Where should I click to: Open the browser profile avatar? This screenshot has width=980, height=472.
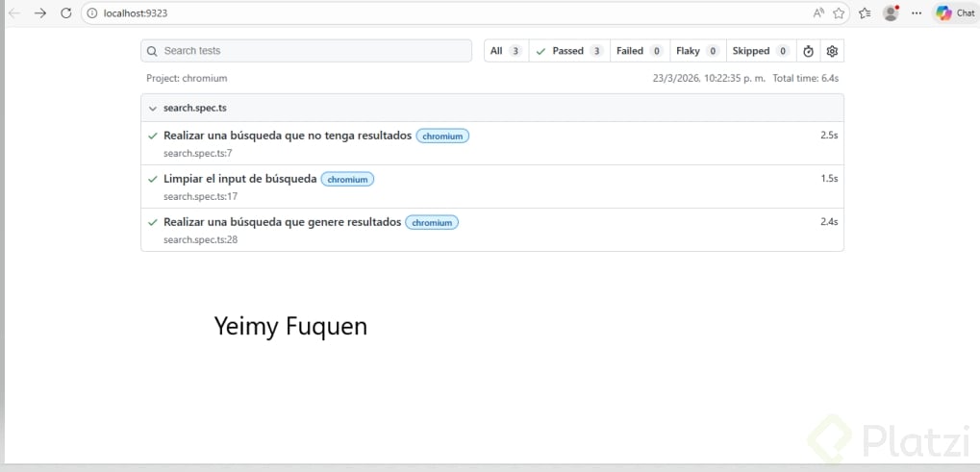(891, 13)
